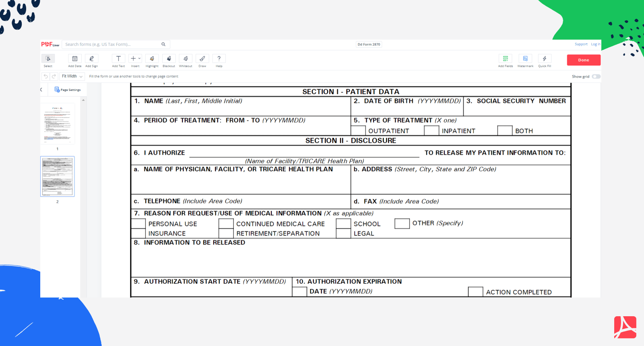Expand the Insert tool dropdown
This screenshot has height=346, width=644.
pos(139,59)
